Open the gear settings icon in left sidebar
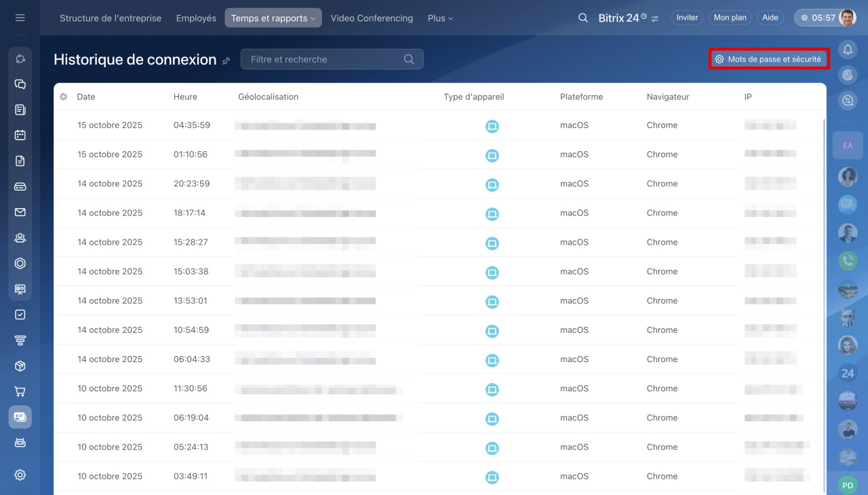Screen dimensions: 868x495 click(x=20, y=475)
